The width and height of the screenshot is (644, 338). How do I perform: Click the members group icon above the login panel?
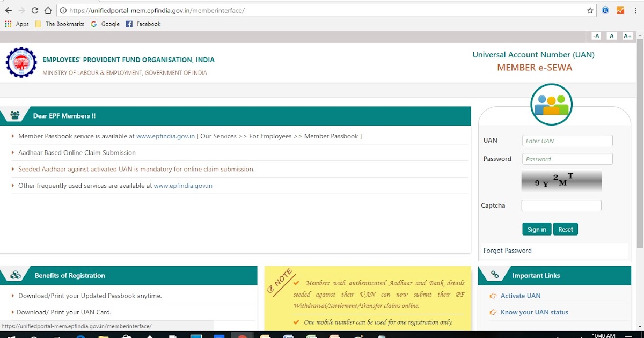pos(551,103)
